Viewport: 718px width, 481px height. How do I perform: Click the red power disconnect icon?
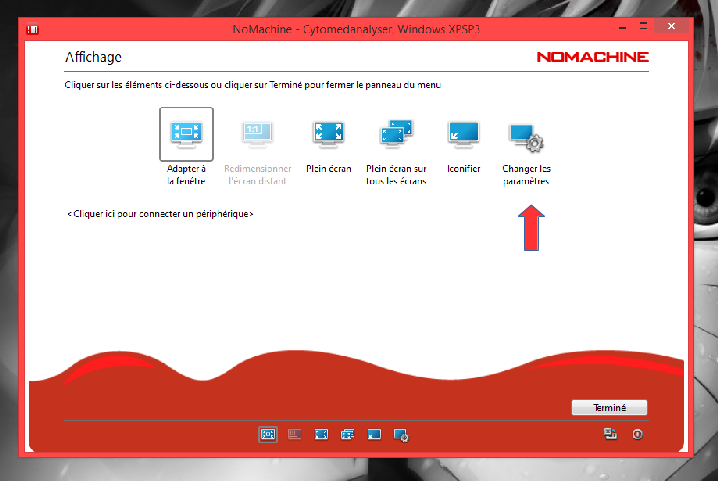pos(637,434)
